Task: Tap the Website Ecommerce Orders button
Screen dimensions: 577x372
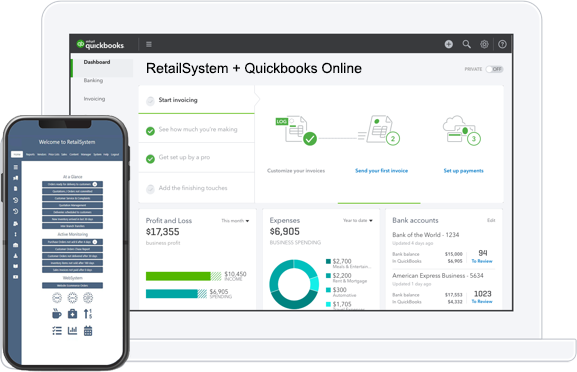Action: [x=72, y=286]
